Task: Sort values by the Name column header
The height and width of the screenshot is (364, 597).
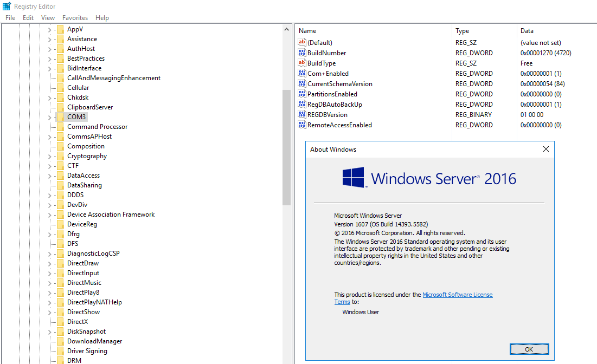Action: coord(373,31)
